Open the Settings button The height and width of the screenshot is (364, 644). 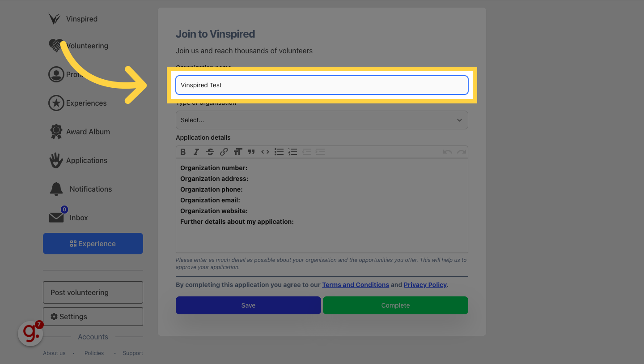pos(93,317)
